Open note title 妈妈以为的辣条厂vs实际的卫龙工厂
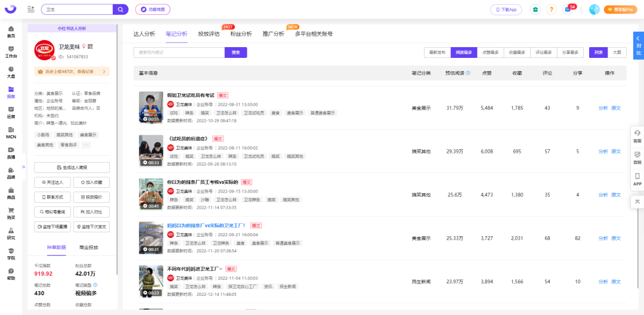The height and width of the screenshot is (315, 644). [x=206, y=226]
